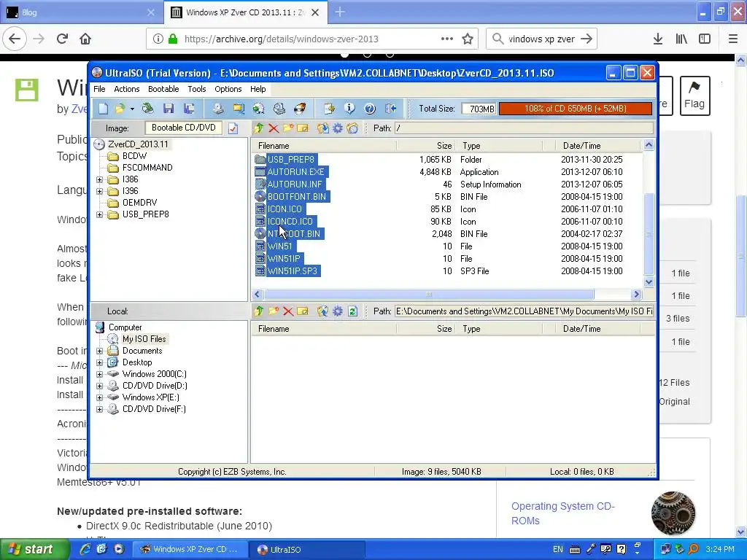Click the Flag button on archive.org page
The image size is (747, 560).
694,96
